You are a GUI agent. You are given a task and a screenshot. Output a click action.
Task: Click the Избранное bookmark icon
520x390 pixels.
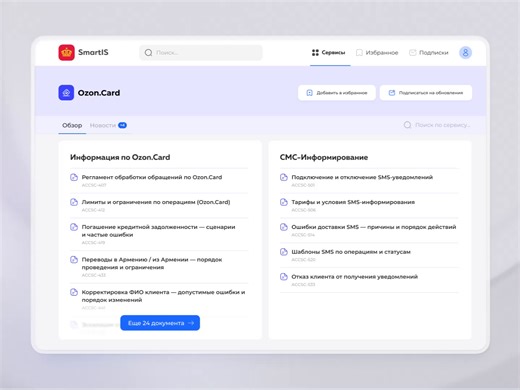coord(359,53)
